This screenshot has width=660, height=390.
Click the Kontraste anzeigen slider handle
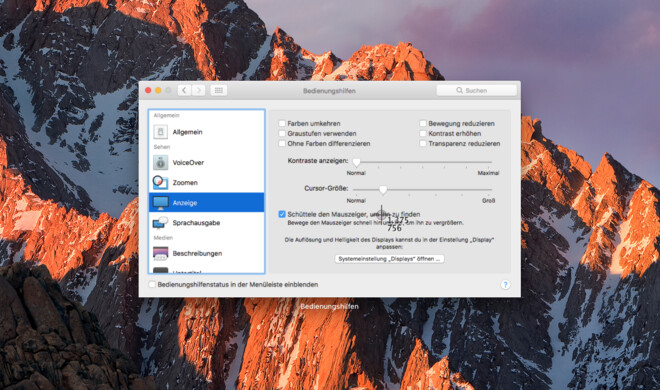tap(357, 162)
